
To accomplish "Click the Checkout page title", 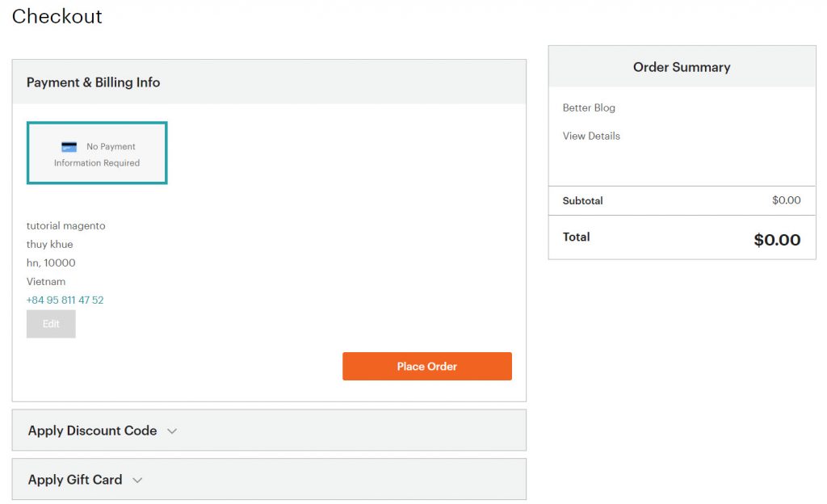I will pyautogui.click(x=57, y=16).
